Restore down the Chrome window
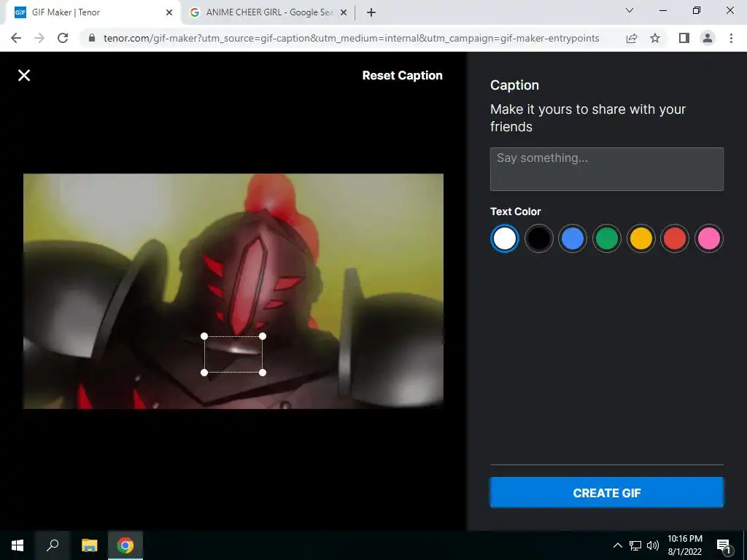This screenshot has width=747, height=560. [x=697, y=10]
